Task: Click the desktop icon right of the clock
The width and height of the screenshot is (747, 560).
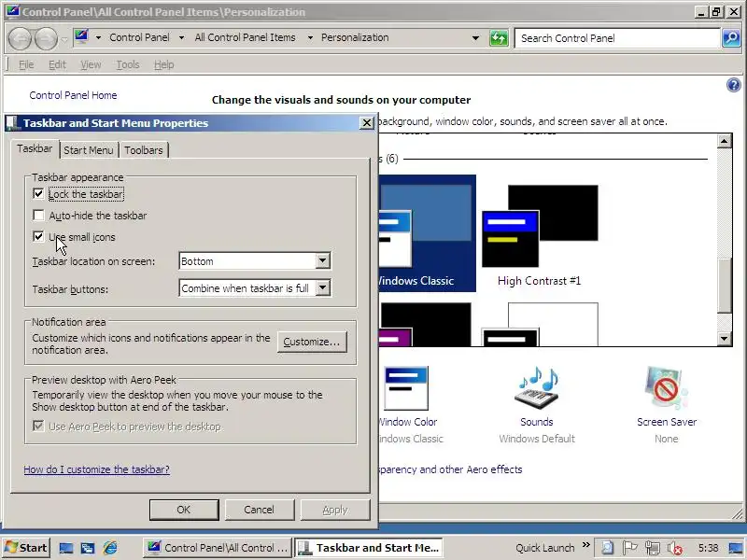Action: pyautogui.click(x=736, y=548)
